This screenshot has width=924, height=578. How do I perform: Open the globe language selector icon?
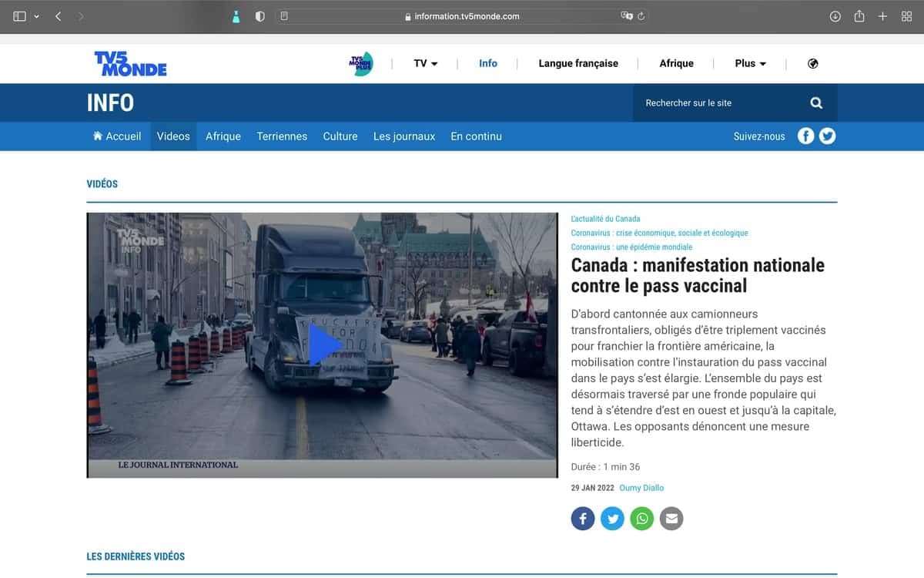pyautogui.click(x=812, y=64)
